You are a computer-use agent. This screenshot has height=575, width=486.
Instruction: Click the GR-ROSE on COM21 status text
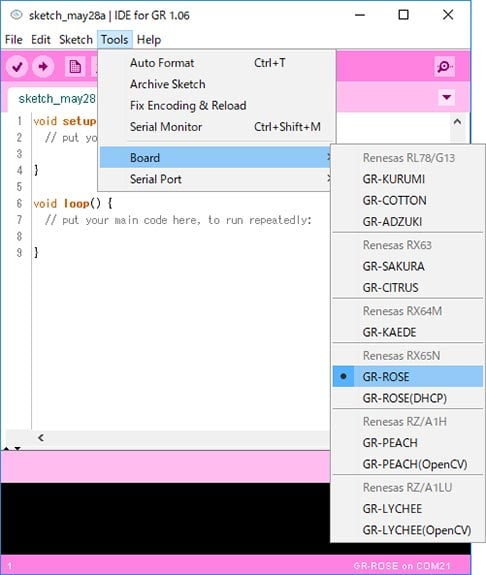(402, 565)
